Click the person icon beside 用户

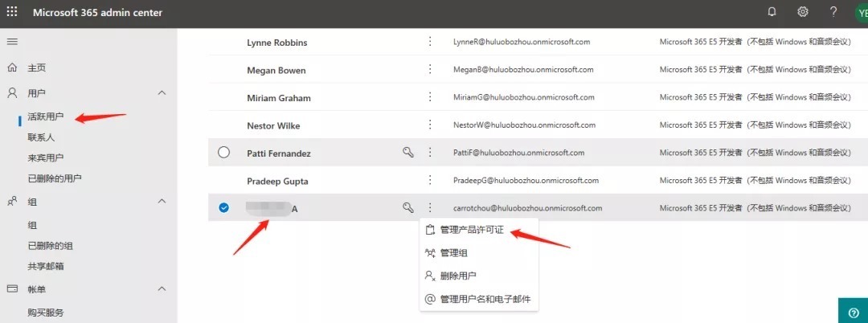[x=12, y=93]
